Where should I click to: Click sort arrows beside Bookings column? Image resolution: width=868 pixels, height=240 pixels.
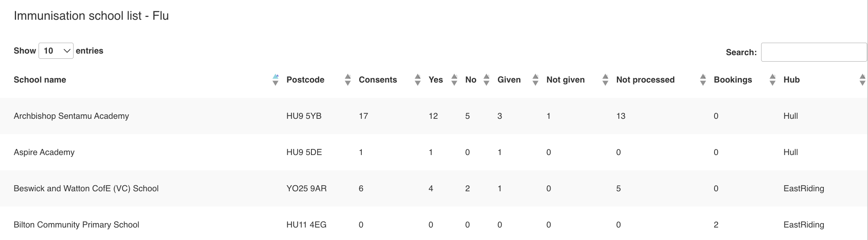(x=772, y=80)
